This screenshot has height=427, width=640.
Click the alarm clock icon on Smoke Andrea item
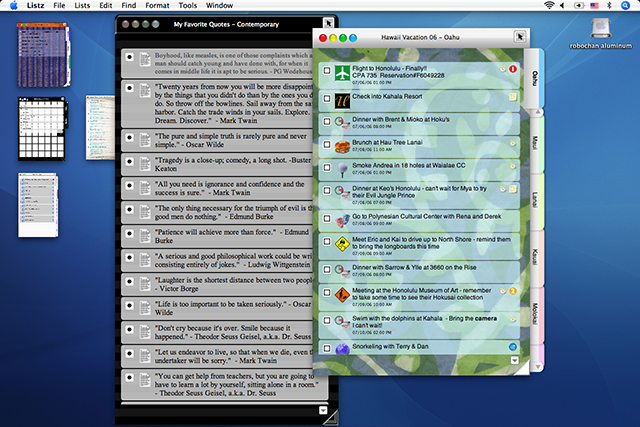point(513,166)
